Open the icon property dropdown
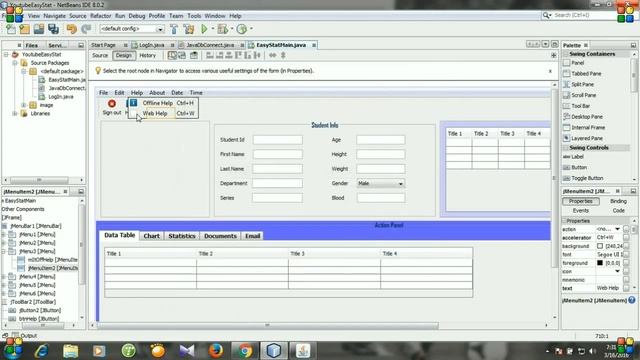 pos(617,271)
